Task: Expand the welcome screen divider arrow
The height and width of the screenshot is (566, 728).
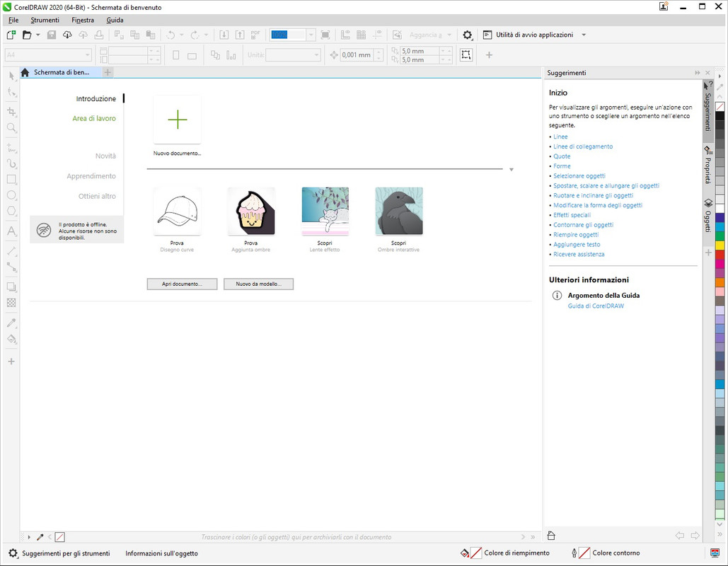Action: (512, 170)
